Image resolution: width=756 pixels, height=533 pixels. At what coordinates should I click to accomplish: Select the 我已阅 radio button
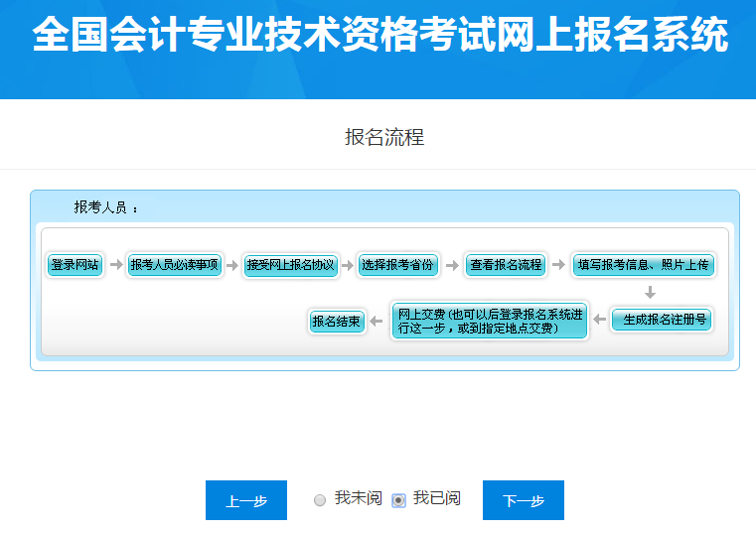399,500
